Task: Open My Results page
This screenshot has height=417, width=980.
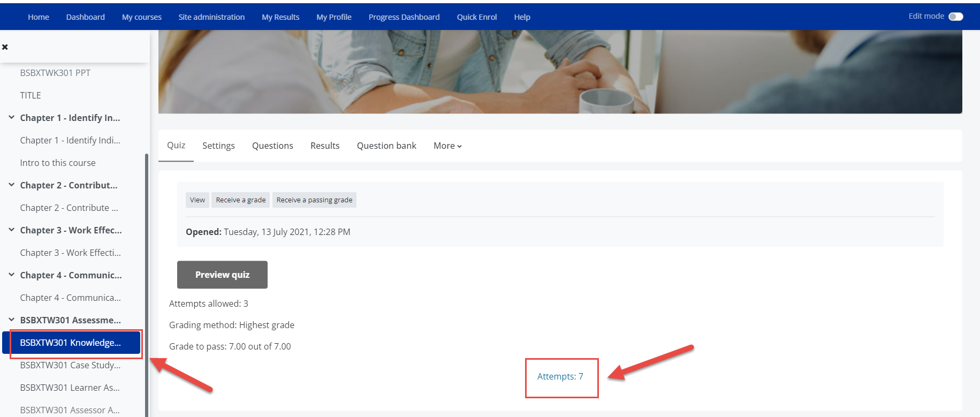Action: (x=280, y=17)
